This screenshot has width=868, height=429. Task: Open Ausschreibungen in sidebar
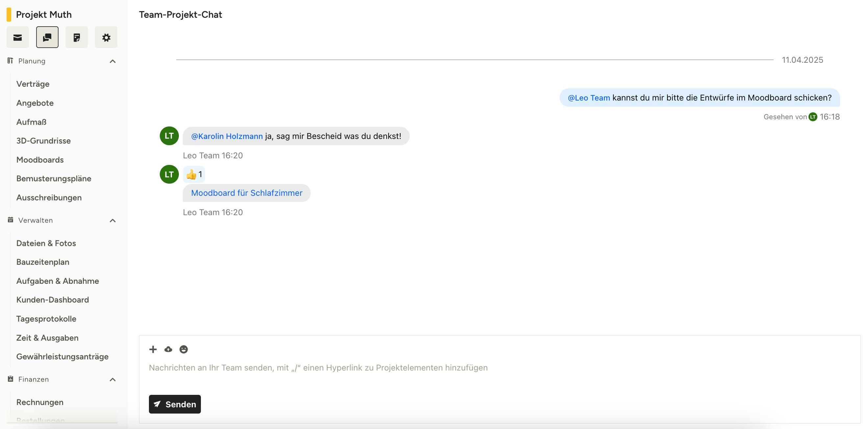[49, 197]
